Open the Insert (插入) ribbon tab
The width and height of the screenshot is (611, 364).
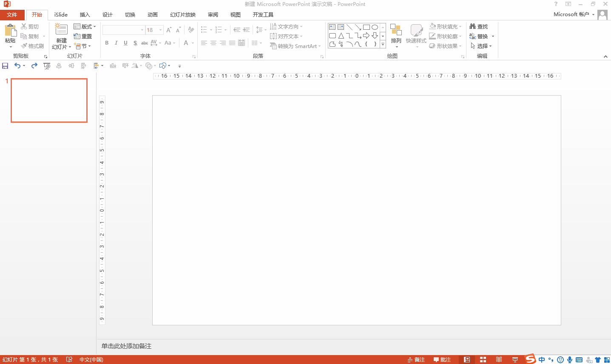tap(85, 14)
